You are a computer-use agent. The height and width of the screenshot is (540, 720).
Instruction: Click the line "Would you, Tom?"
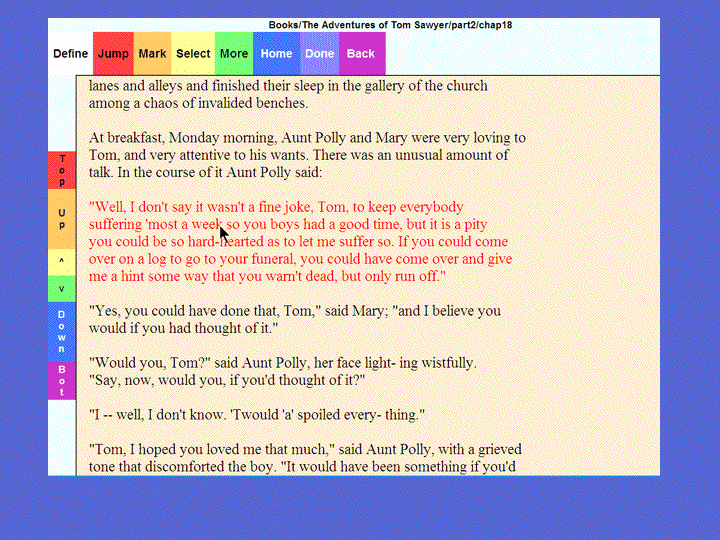tap(282, 362)
